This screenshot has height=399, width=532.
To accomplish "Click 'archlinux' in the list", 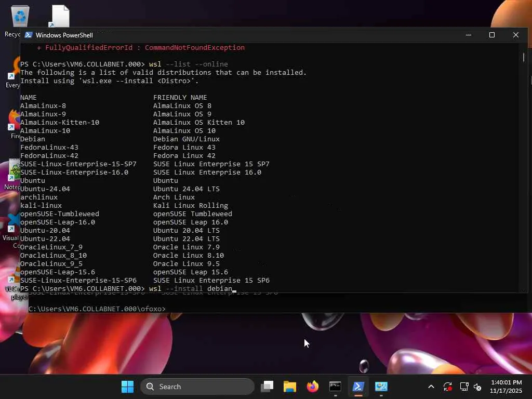I will [x=39, y=197].
